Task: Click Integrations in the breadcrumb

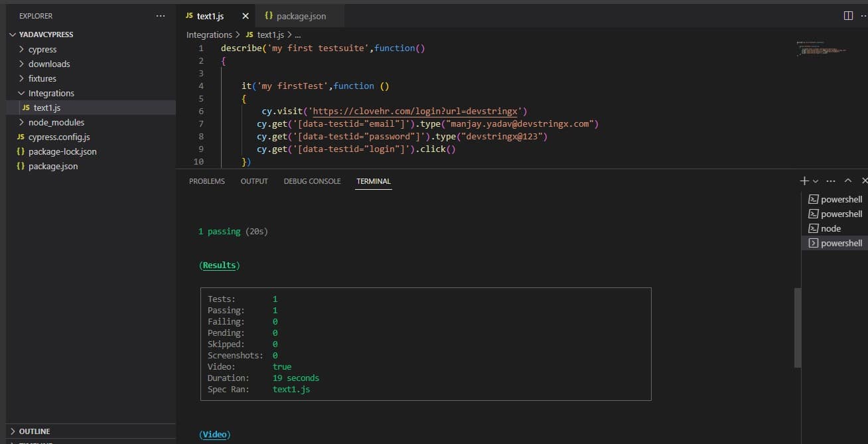Action: click(209, 35)
